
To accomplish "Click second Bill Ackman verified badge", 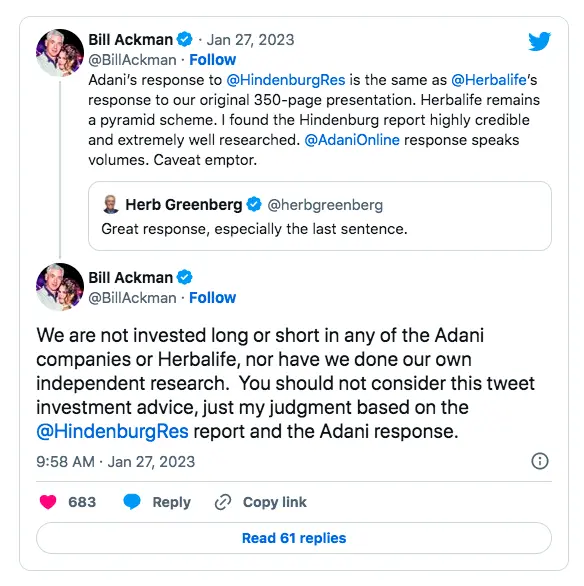I will tap(185, 277).
